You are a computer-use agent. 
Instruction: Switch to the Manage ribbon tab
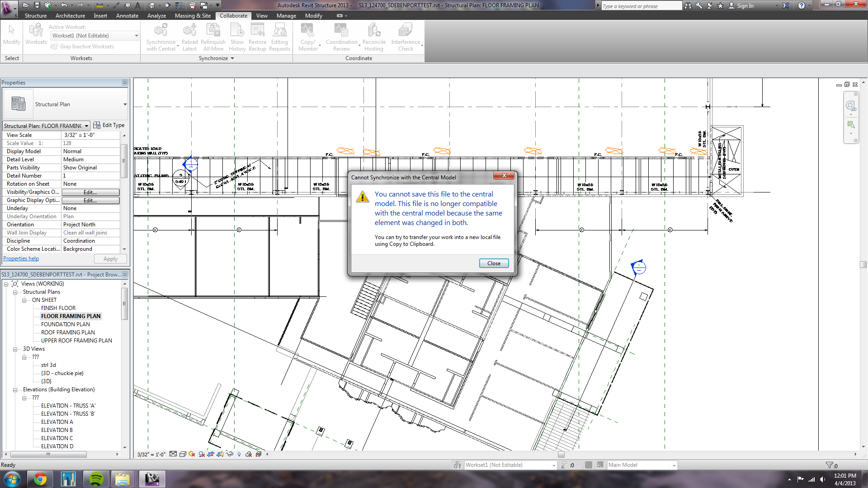[286, 15]
